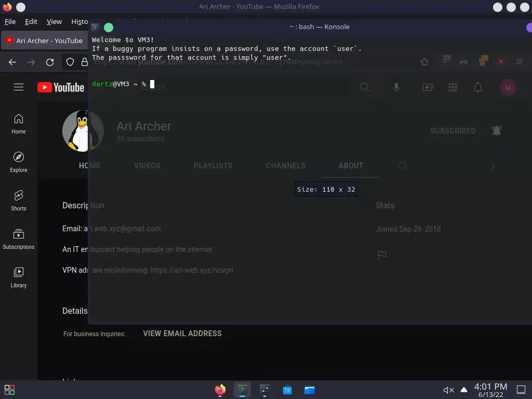Image resolution: width=532 pixels, height=399 pixels.
Task: Open the KDE application launcher
Action: tap(9, 390)
